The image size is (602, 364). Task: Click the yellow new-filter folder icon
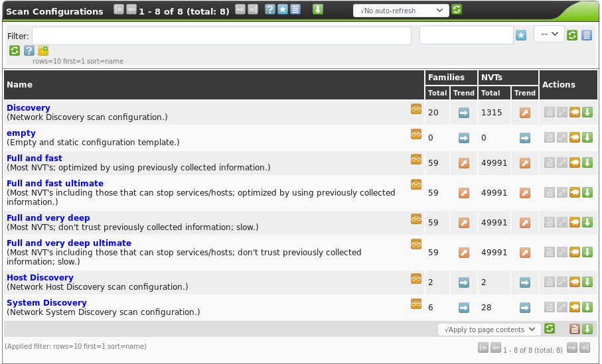43,50
